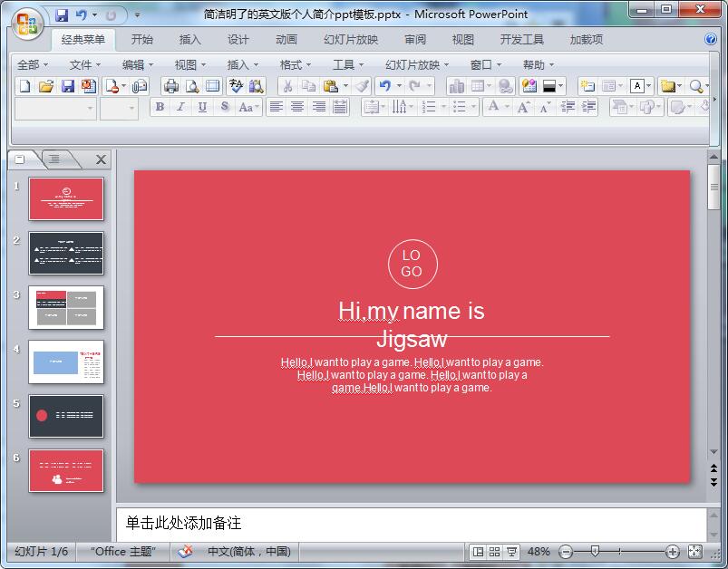Expand the color/grayscale dropdown arrow

[x=561, y=86]
